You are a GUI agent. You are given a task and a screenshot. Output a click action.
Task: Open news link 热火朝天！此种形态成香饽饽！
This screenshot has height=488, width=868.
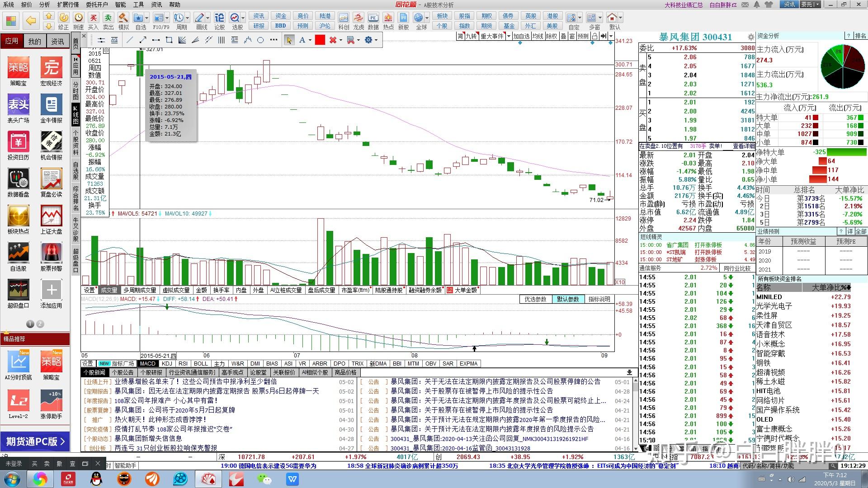click(160, 419)
